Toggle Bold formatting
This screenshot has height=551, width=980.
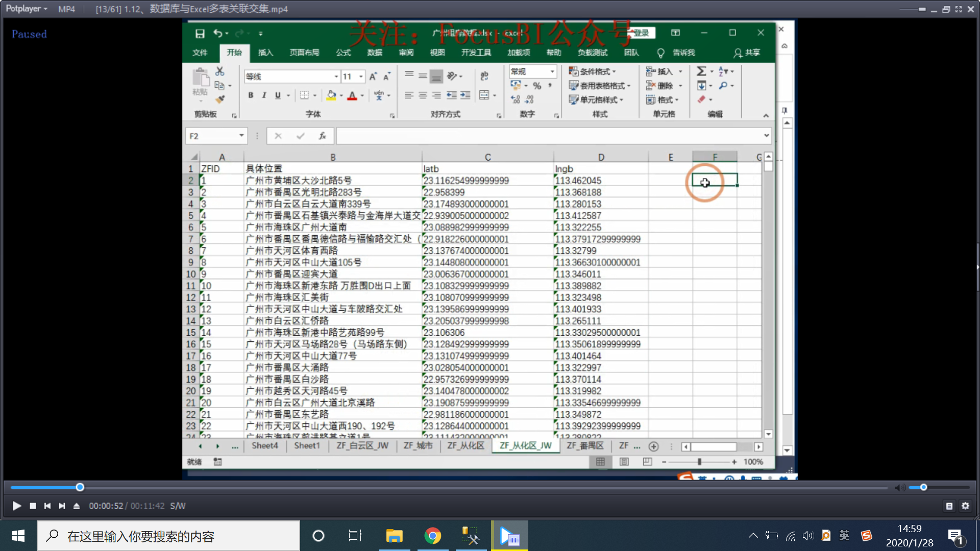(251, 95)
